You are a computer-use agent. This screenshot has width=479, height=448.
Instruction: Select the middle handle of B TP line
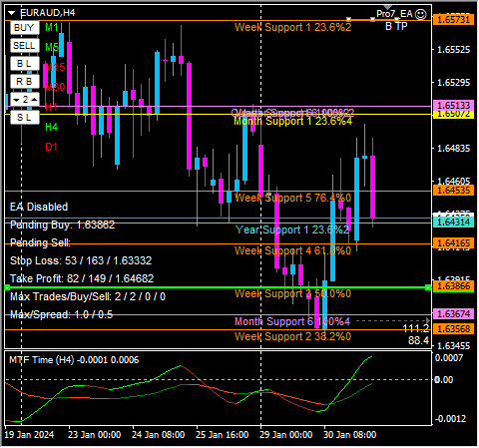coord(372,20)
